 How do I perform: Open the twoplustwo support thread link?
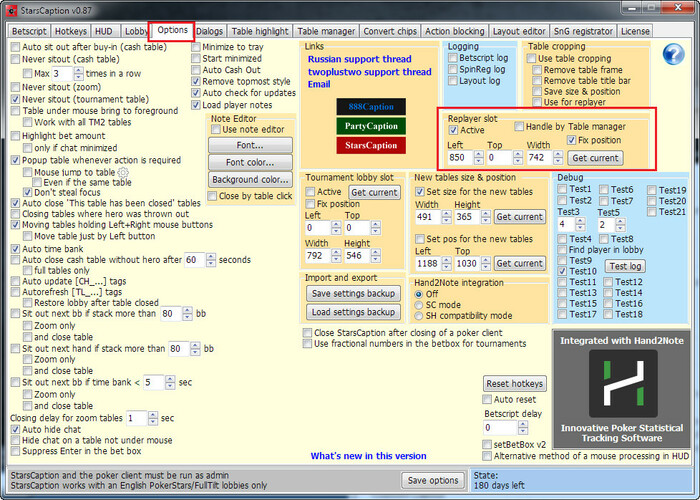370,72
